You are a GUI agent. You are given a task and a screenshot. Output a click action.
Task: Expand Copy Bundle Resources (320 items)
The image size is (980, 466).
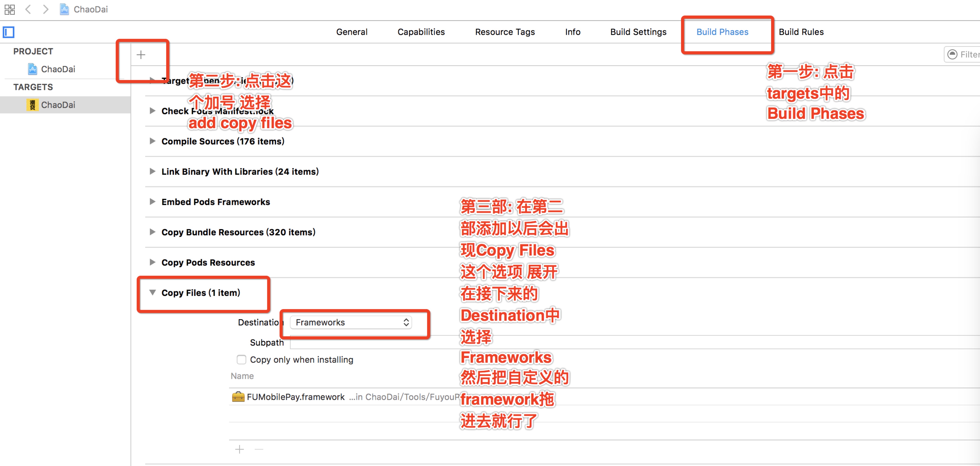[153, 232]
